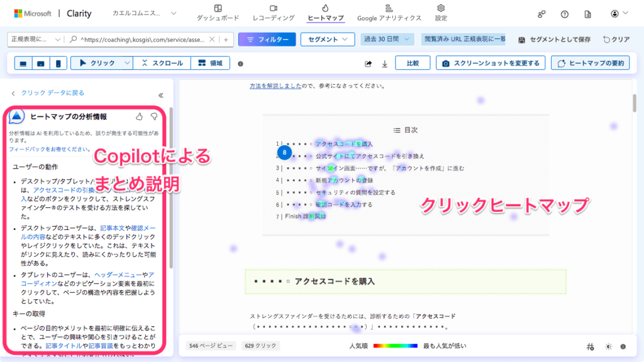The height and width of the screenshot is (362, 644).
Task: Click the 比較 button
Action: click(x=413, y=63)
